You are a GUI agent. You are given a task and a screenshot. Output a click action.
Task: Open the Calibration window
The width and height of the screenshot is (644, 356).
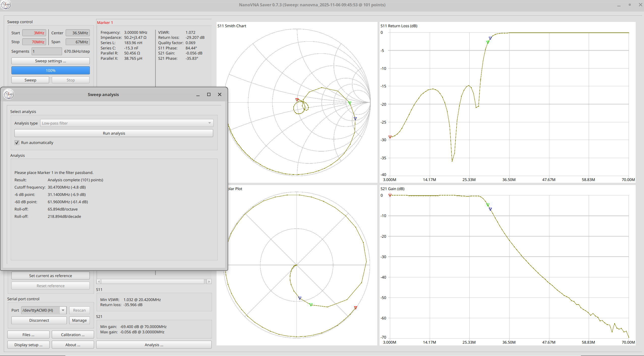coord(73,335)
